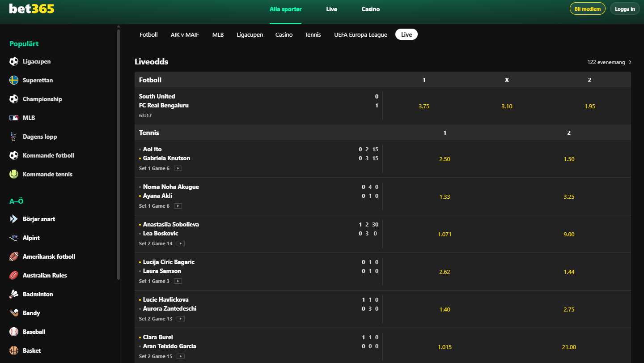Click the Dagens lopp harness racing icon

14,137
